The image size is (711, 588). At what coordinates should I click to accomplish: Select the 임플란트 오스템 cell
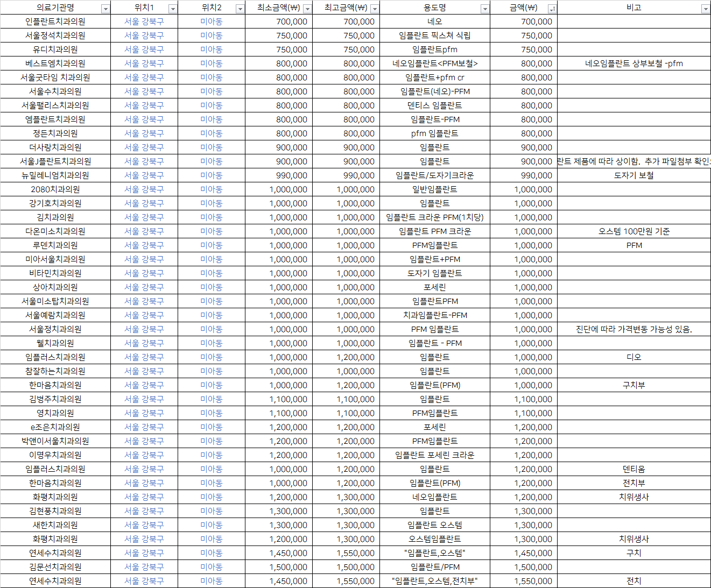tap(435, 525)
